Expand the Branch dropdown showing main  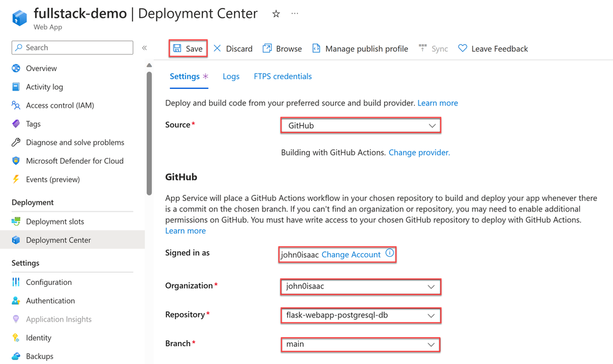point(360,344)
